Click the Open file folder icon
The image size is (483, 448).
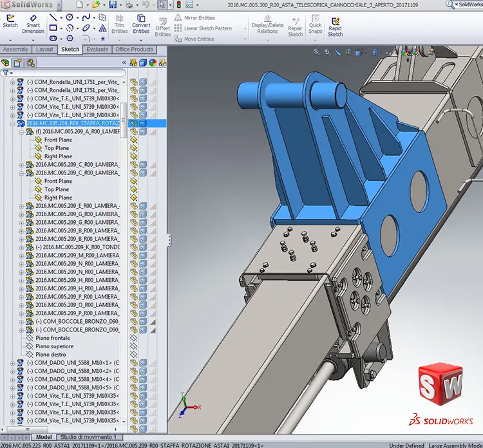click(x=96, y=5)
